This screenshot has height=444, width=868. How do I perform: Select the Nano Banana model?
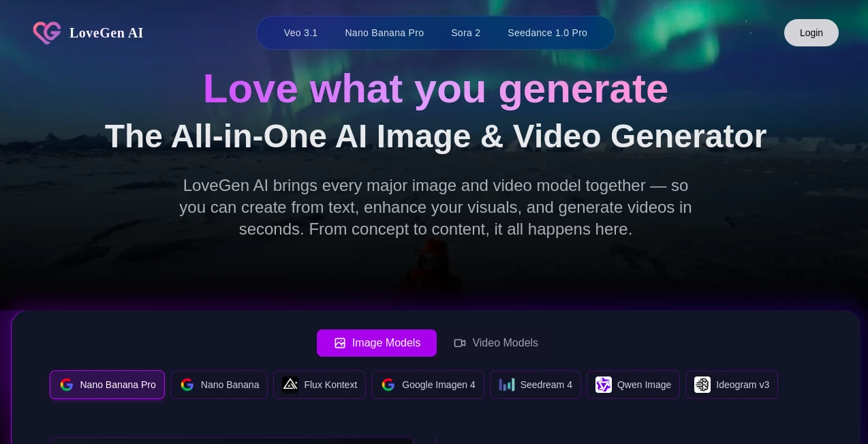click(219, 385)
